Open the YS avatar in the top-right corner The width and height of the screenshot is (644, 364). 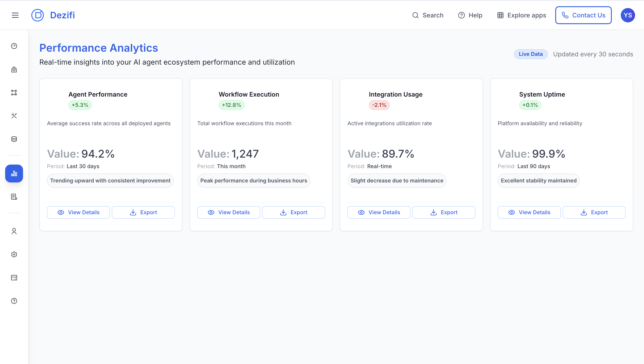coord(628,15)
